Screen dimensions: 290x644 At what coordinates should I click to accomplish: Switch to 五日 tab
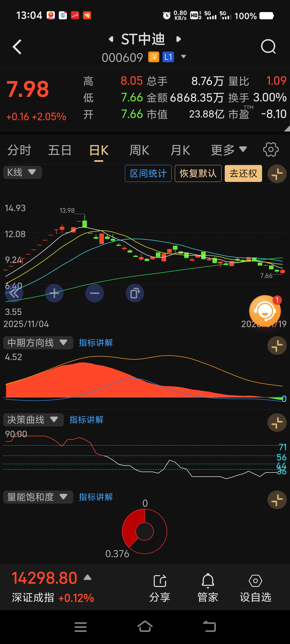(x=60, y=150)
